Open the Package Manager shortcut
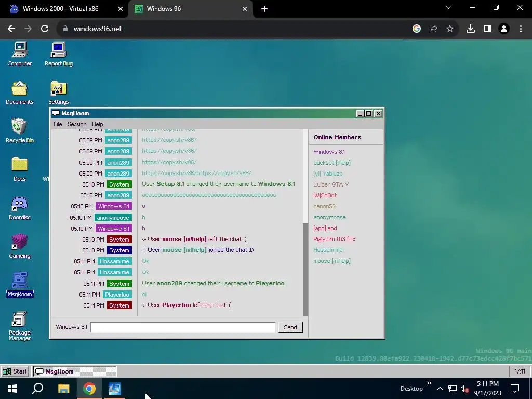The height and width of the screenshot is (399, 532). (x=20, y=326)
